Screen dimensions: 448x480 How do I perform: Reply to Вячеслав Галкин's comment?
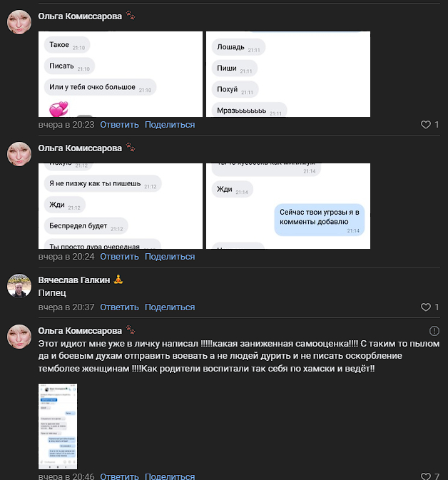[x=119, y=307]
